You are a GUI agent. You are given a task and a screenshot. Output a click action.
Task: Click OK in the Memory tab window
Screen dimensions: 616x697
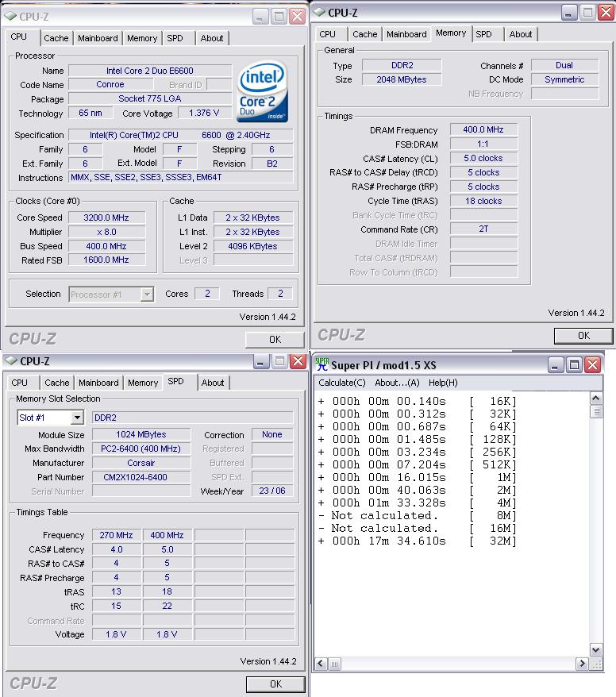(584, 336)
